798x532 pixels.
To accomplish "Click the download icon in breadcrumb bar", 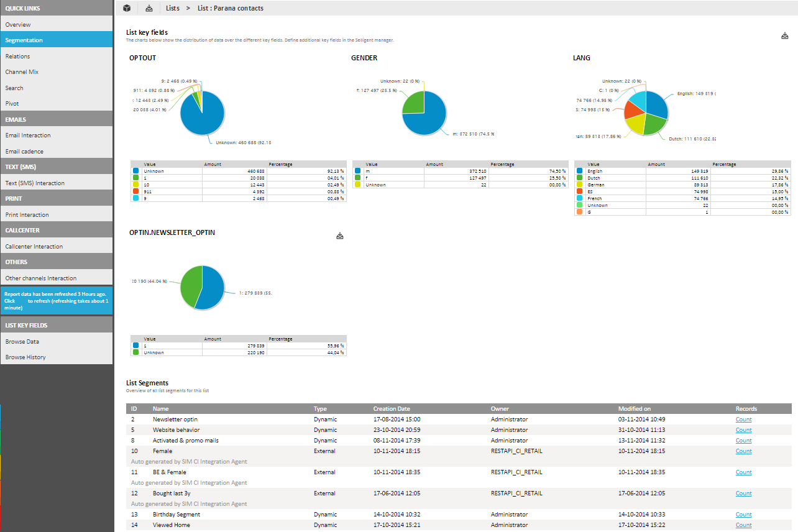I will tap(149, 8).
